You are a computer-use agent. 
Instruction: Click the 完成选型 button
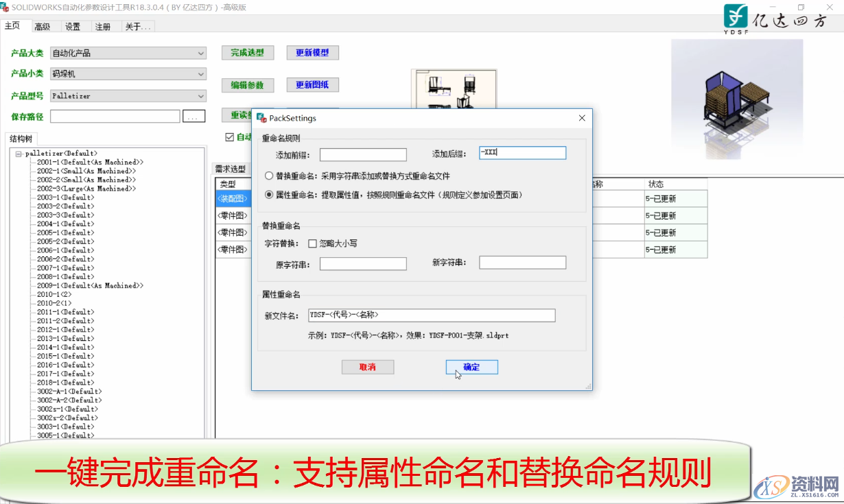pos(247,52)
